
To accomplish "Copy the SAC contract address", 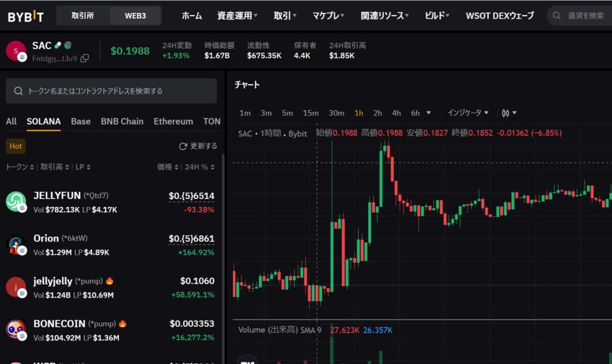I will [x=85, y=59].
